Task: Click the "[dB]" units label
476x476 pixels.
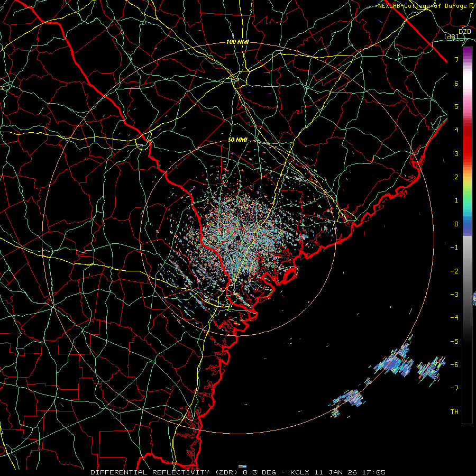Action: [452, 37]
